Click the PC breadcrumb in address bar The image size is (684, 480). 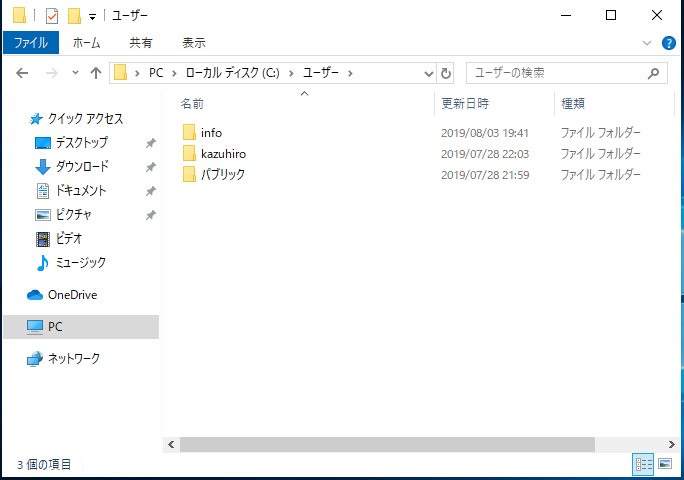157,73
